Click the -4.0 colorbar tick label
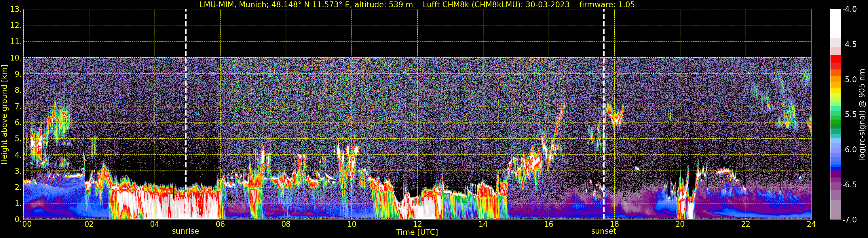 coord(849,10)
